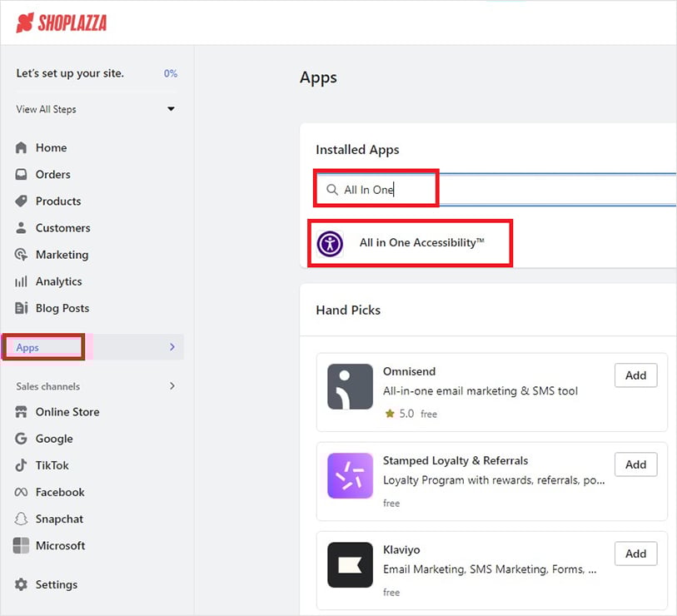Click the Omnisend 5.0 star rating
The height and width of the screenshot is (616, 677).
pyautogui.click(x=400, y=414)
